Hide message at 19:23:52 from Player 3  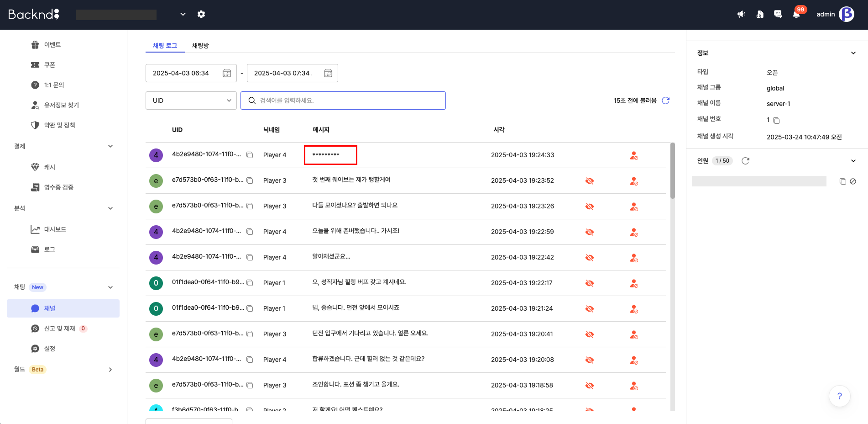pyautogui.click(x=590, y=181)
